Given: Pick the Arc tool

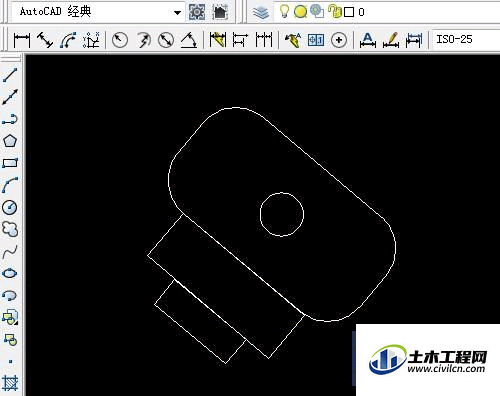Looking at the screenshot, I should [10, 185].
